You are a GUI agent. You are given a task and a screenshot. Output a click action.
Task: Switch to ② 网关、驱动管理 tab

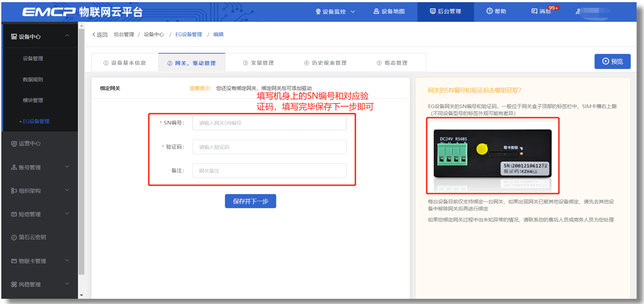coord(192,63)
